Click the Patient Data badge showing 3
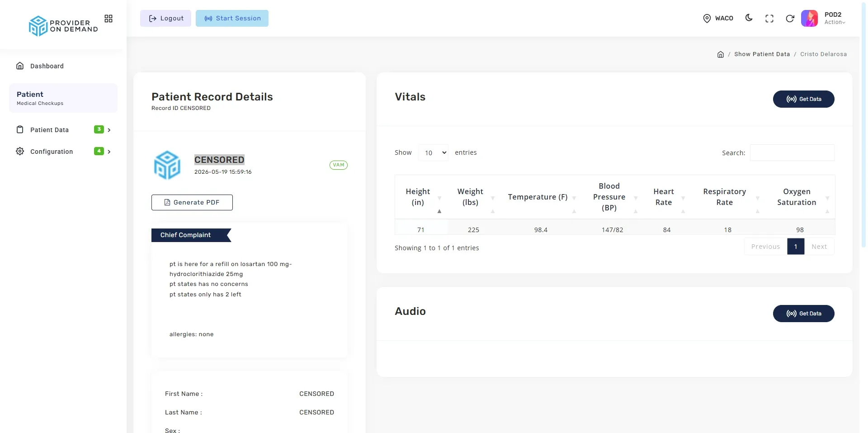Viewport: 868px width, 433px height. 99,129
